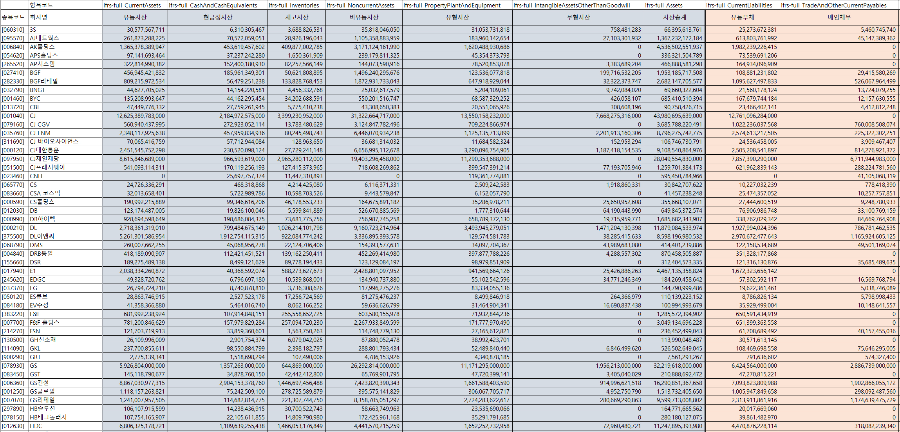Click the stock code cell [012030]
The height and width of the screenshot is (432, 900).
tap(14, 211)
